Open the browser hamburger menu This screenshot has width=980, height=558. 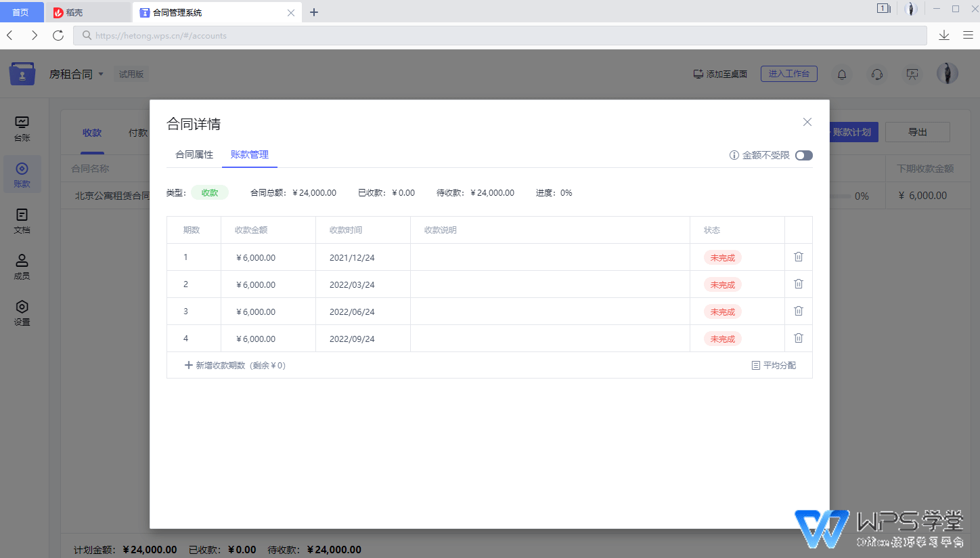pos(968,35)
